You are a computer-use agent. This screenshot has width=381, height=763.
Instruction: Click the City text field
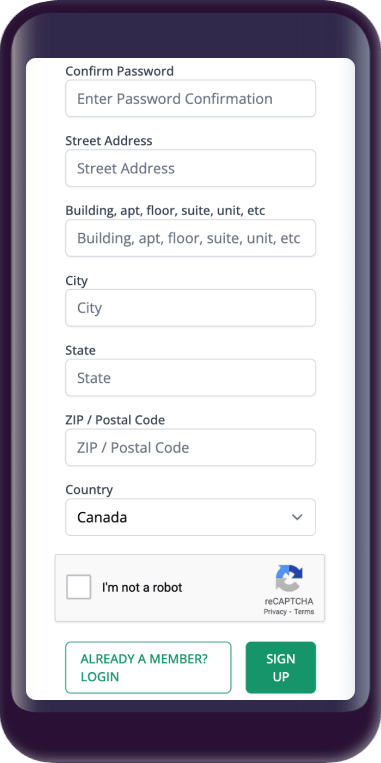(190, 308)
